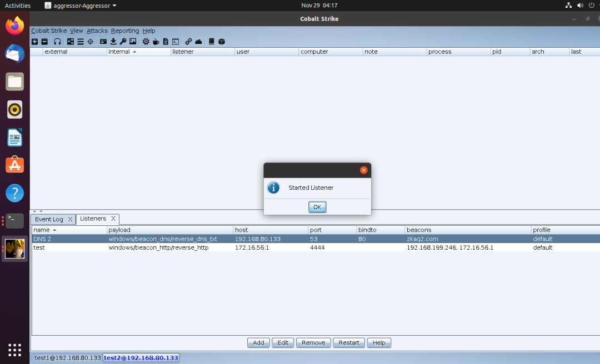Click the Disconnect from team server minus icon
The image size is (600, 364).
click(x=44, y=42)
